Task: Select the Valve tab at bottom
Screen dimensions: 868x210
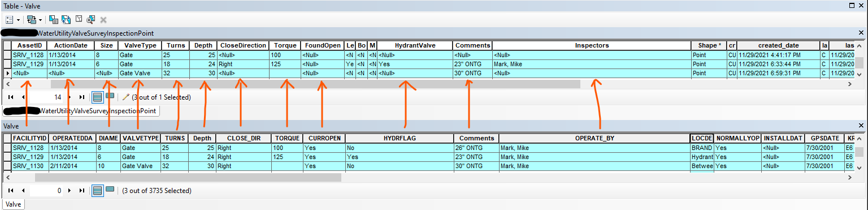Action: point(14,204)
